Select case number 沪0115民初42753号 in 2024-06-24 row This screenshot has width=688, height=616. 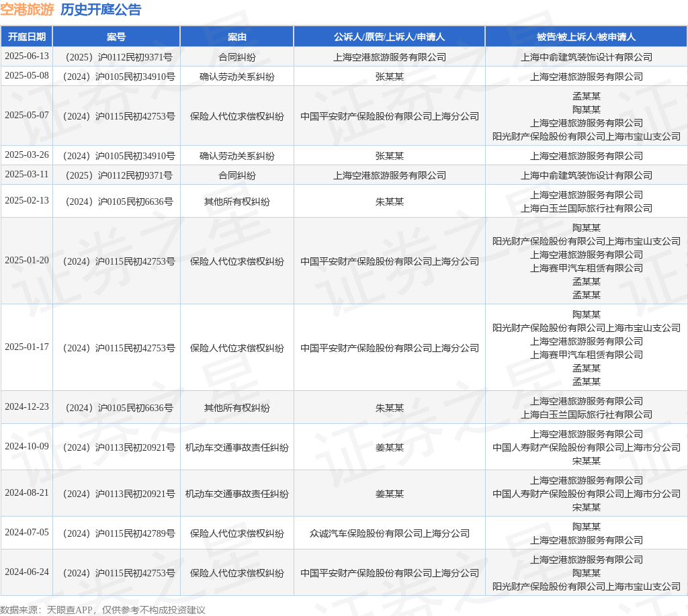(x=135, y=574)
